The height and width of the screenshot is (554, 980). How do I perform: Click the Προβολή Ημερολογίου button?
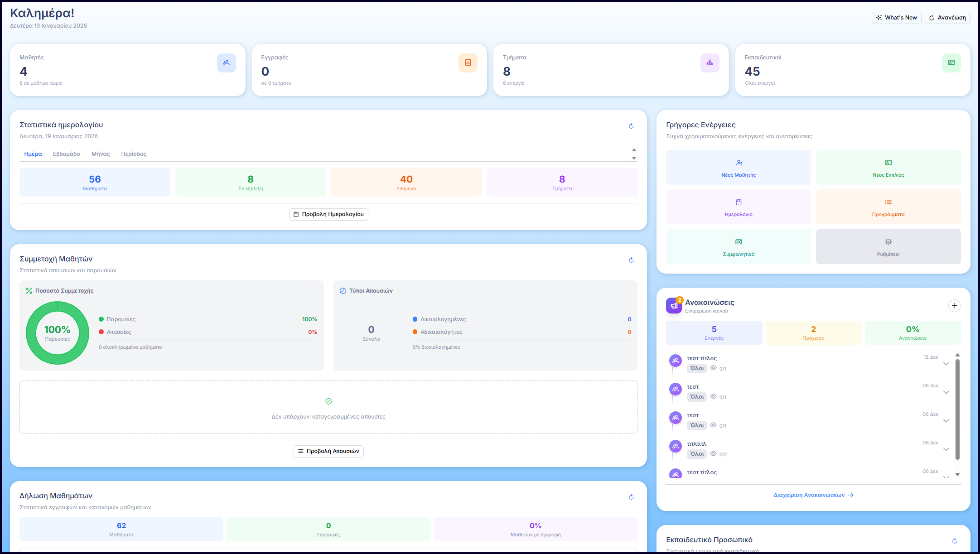328,214
